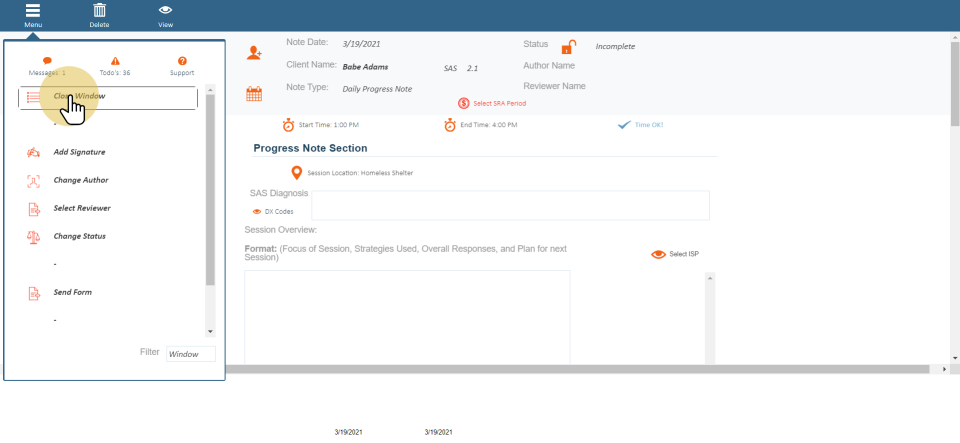
Task: Choose Change Author menu entry
Action: click(x=80, y=180)
